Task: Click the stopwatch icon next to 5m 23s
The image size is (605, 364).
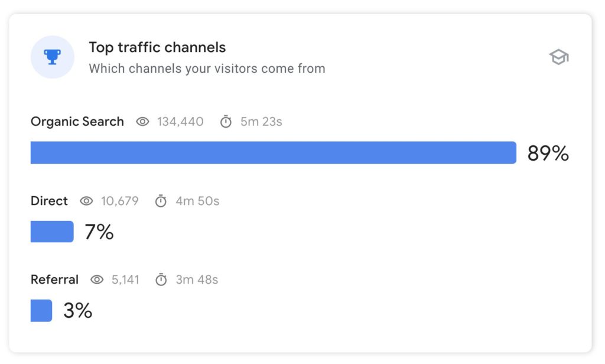Action: coord(226,122)
